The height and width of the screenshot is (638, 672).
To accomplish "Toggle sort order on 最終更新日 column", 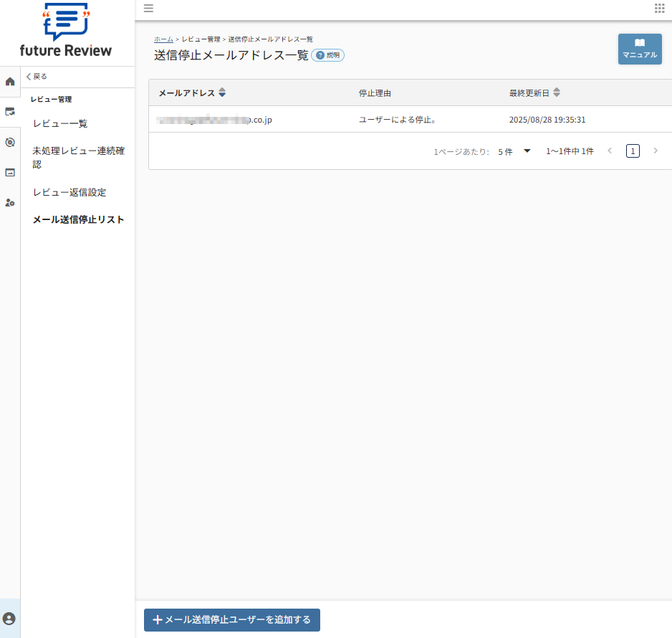I will click(x=557, y=92).
